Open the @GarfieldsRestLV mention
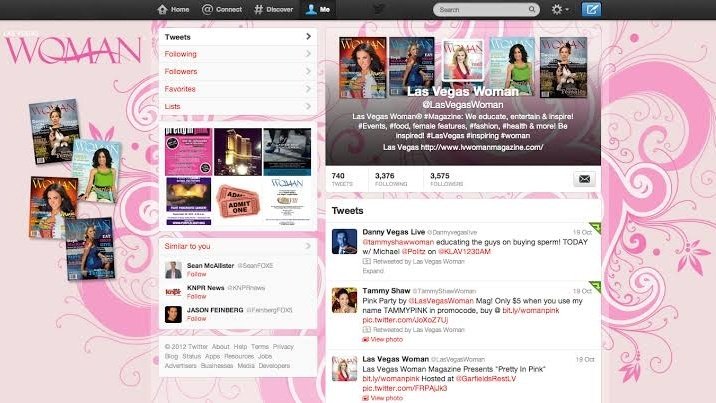Screen dimensions: 716x403 486,379
